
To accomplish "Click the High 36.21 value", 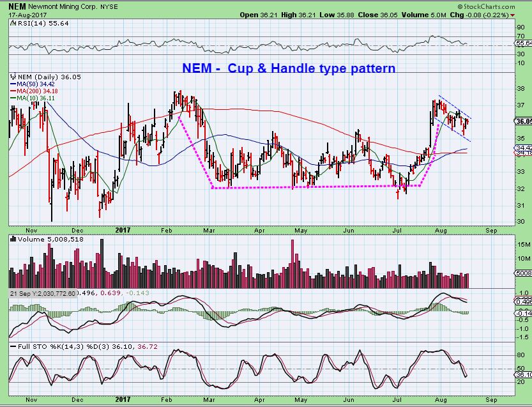I will tap(298, 15).
